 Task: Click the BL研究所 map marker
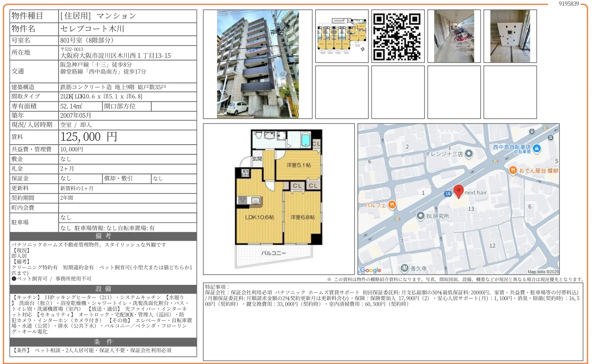(421, 216)
